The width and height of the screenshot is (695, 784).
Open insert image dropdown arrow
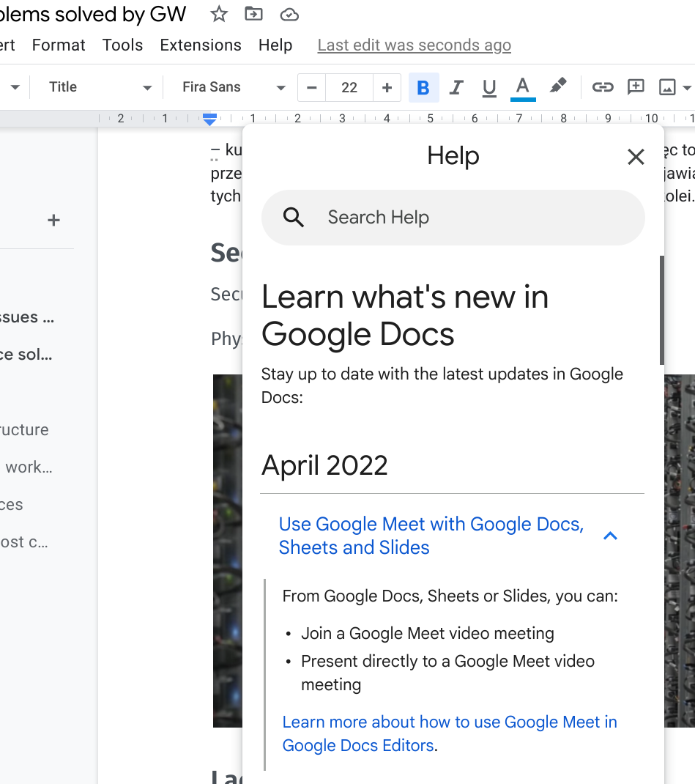[x=687, y=88]
